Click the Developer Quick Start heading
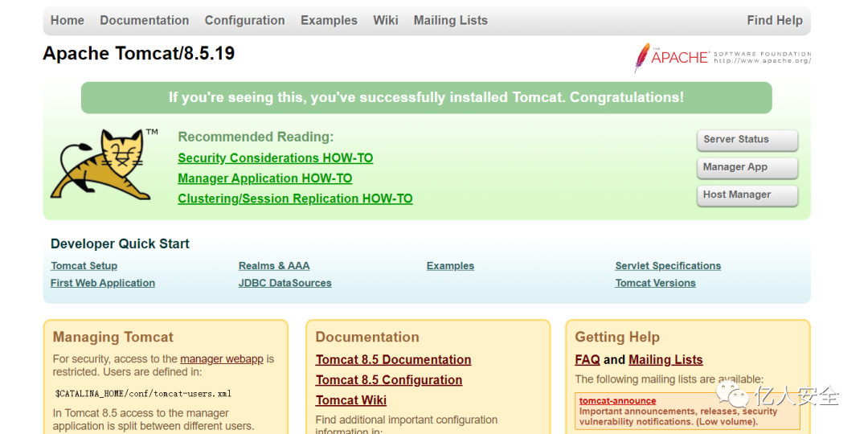 tap(120, 244)
